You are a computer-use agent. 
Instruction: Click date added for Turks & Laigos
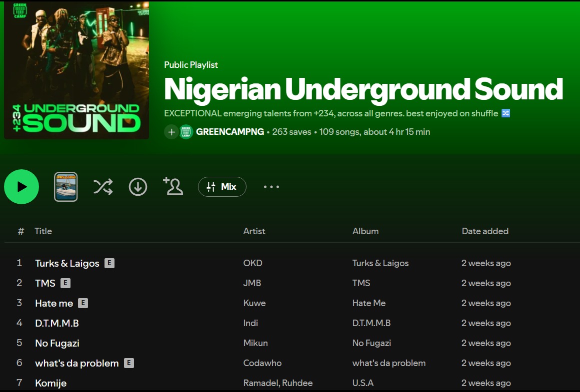486,263
